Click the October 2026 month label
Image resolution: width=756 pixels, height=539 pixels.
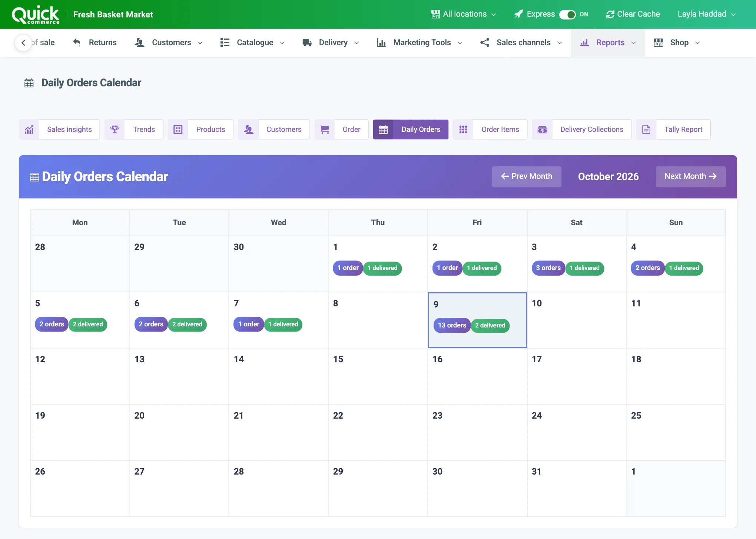pyautogui.click(x=608, y=176)
